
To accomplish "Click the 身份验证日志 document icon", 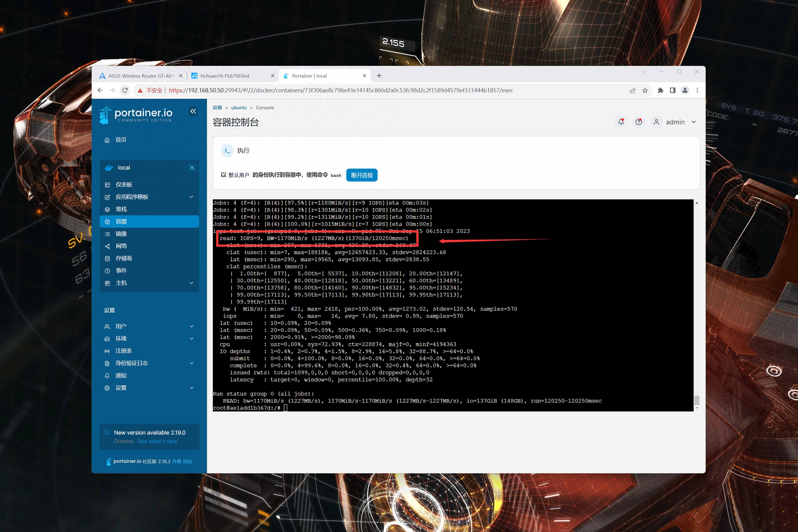I will point(107,363).
